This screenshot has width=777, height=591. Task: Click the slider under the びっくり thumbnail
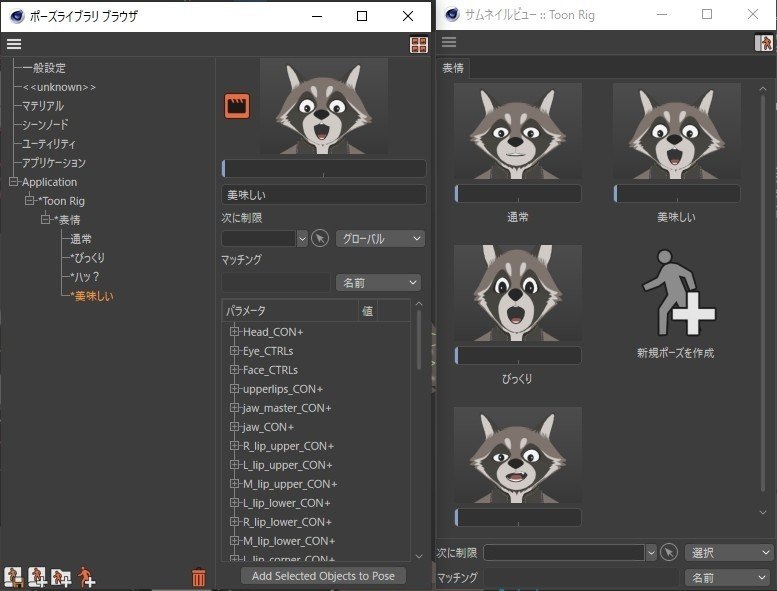tap(518, 355)
